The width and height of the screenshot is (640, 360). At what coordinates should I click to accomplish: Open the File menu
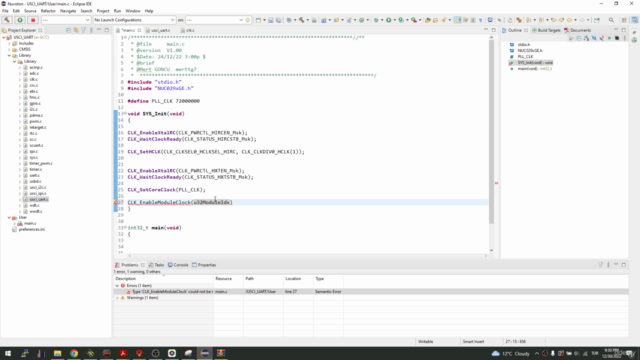[x=5, y=11]
